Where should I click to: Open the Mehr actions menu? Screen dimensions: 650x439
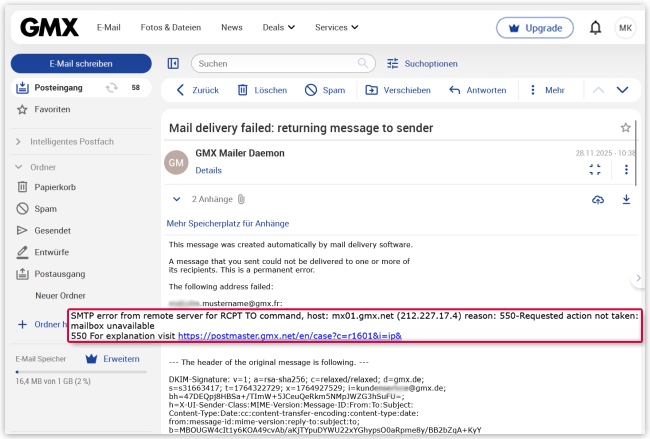547,90
